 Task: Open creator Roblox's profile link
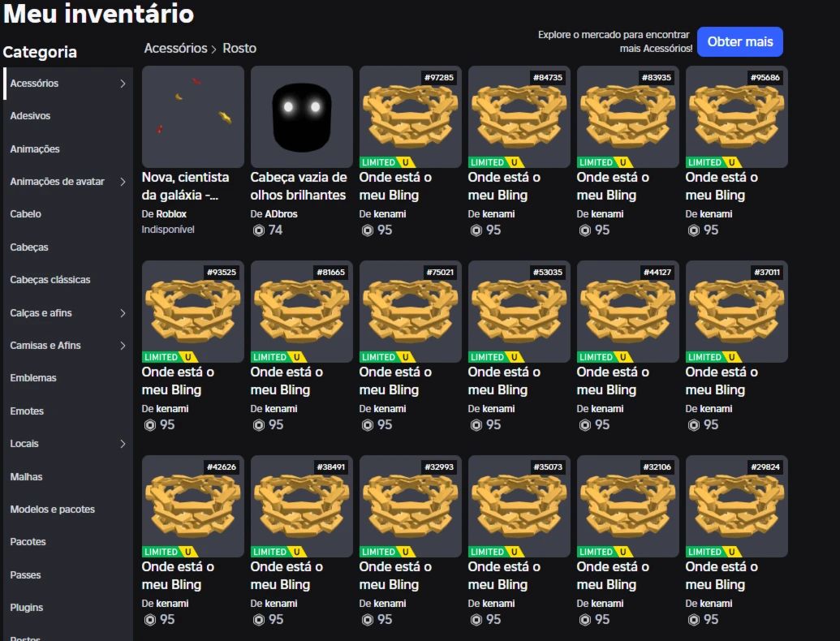pyautogui.click(x=171, y=214)
